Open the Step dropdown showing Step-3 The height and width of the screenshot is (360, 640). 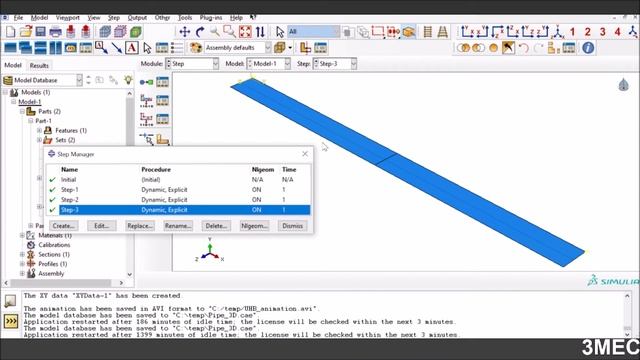pos(335,64)
